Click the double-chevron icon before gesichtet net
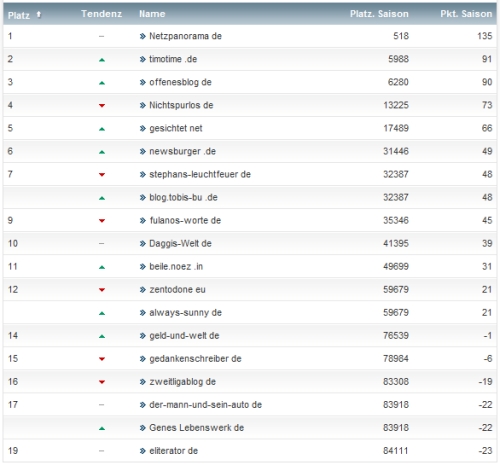The width and height of the screenshot is (500, 465). 143,128
